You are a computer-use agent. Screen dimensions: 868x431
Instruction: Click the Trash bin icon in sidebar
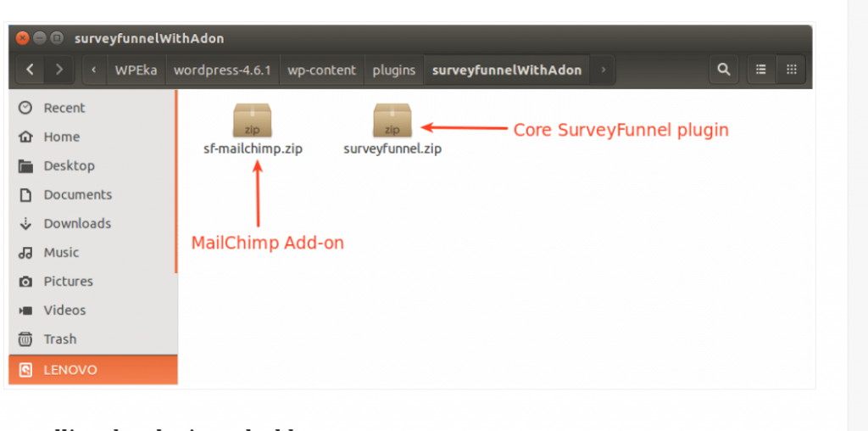coord(25,339)
